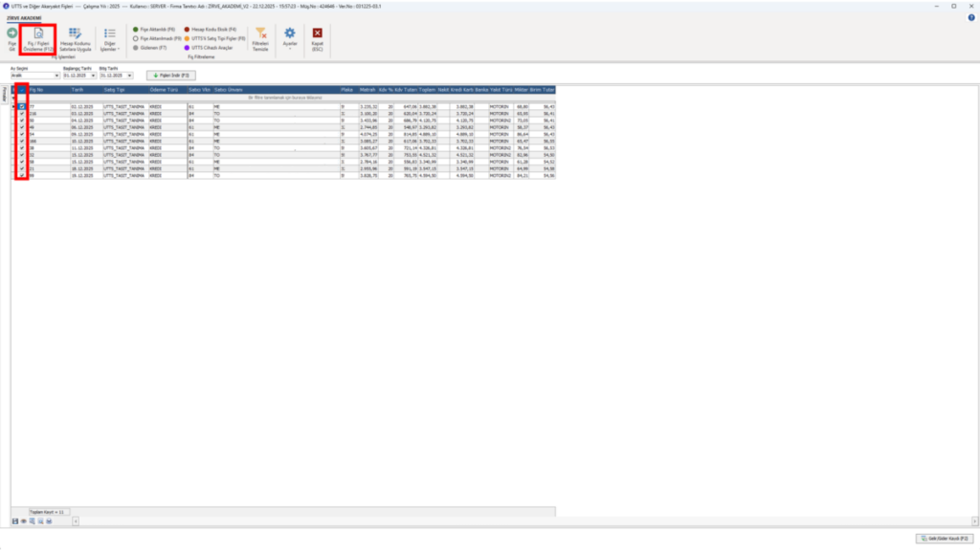
Task: Uncheck the row dated 03.12.2025
Action: click(x=22, y=114)
